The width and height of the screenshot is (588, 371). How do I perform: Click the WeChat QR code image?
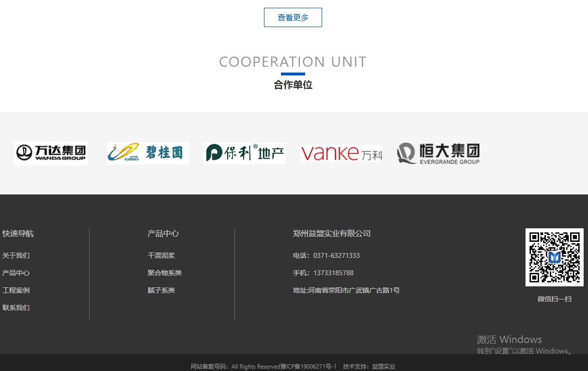coord(554,257)
